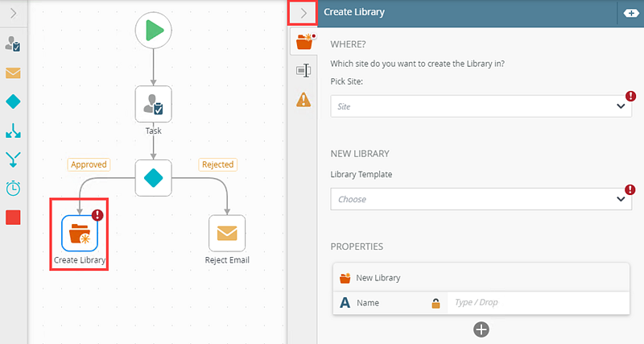Select the Create Library step
The image size is (644, 344).
click(x=80, y=234)
